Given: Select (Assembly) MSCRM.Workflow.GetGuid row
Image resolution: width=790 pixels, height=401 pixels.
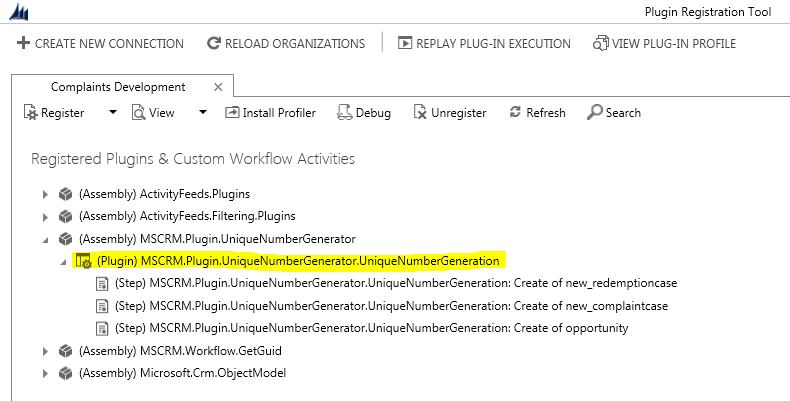Looking at the screenshot, I should click(x=180, y=351).
